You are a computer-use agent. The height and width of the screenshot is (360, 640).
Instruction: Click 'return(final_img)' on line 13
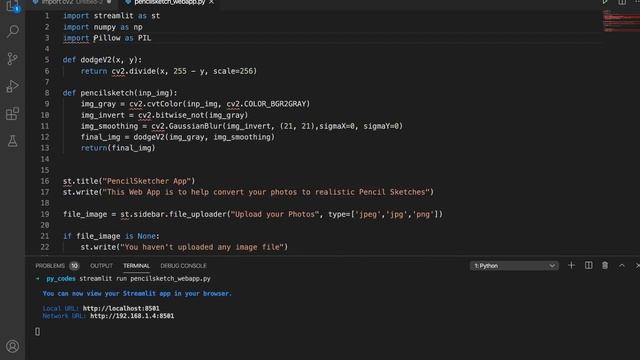[118, 148]
